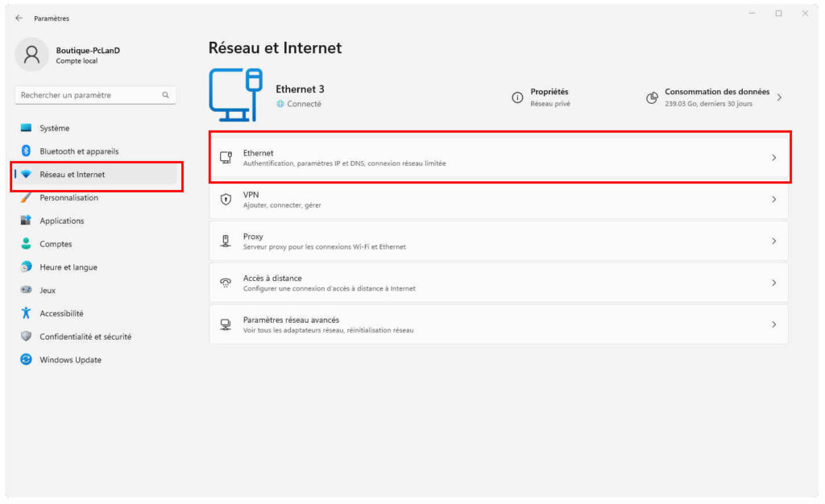Click the Applications icon in sidebar
The image size is (825, 504).
[x=26, y=221]
